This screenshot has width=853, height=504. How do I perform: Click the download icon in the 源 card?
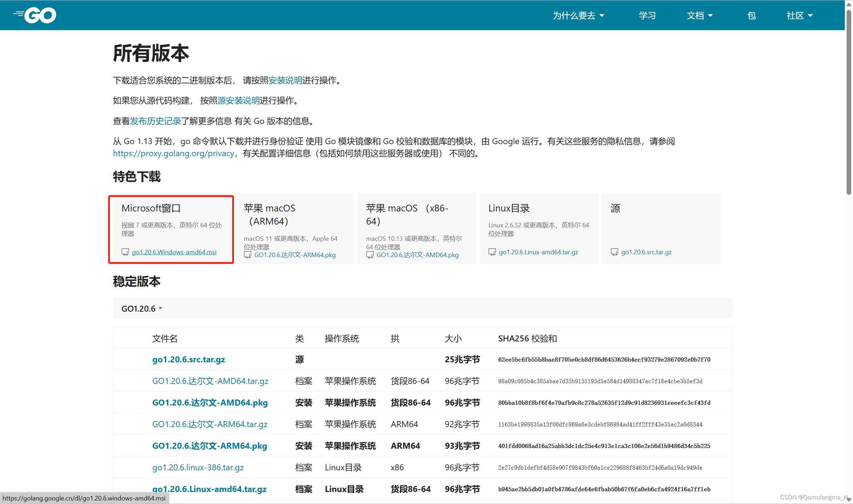click(614, 252)
